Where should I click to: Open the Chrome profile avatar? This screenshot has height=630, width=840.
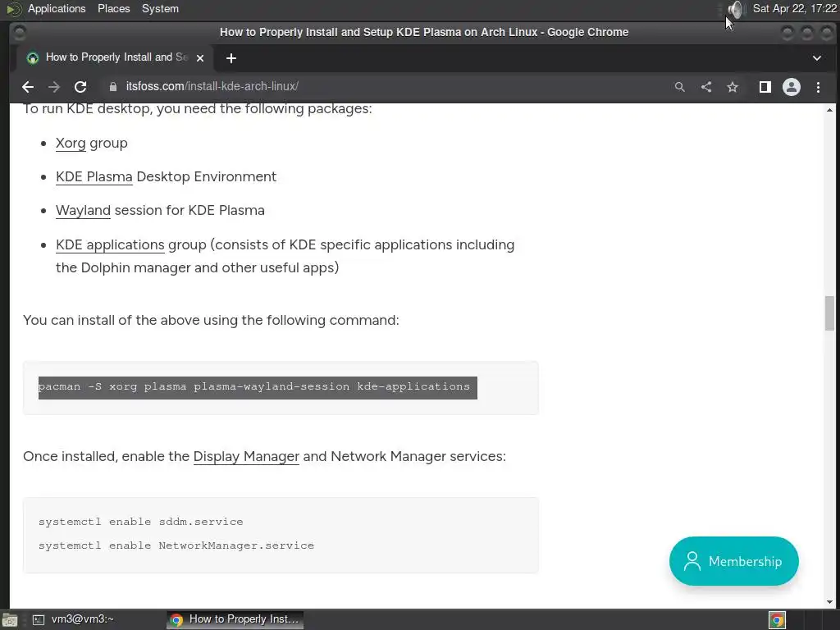tap(792, 87)
